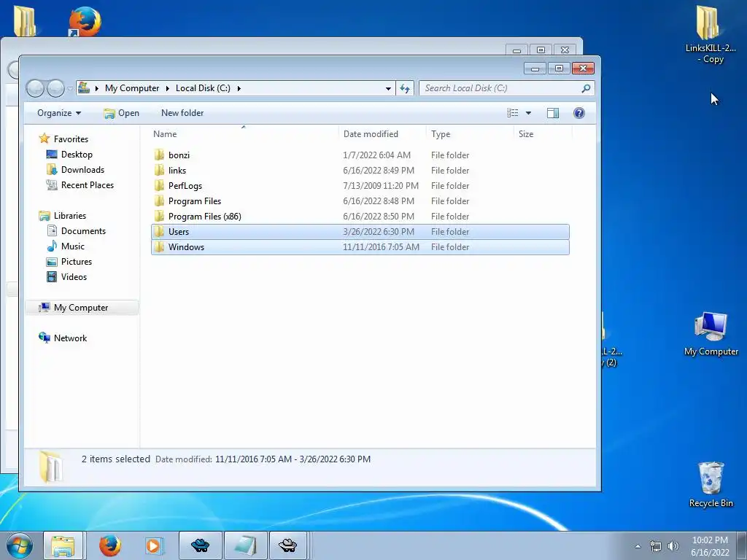
Task: Click File folder type of links row
Action: (449, 171)
